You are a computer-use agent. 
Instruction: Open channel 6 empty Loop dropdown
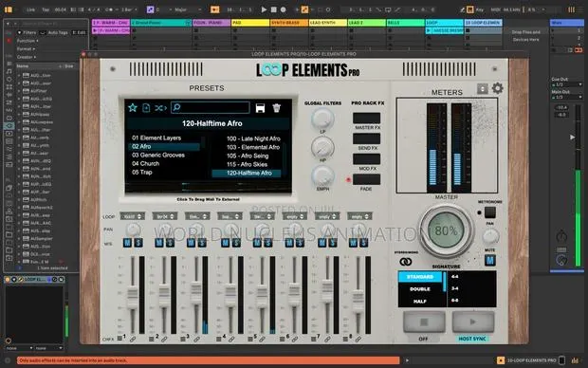(295, 216)
